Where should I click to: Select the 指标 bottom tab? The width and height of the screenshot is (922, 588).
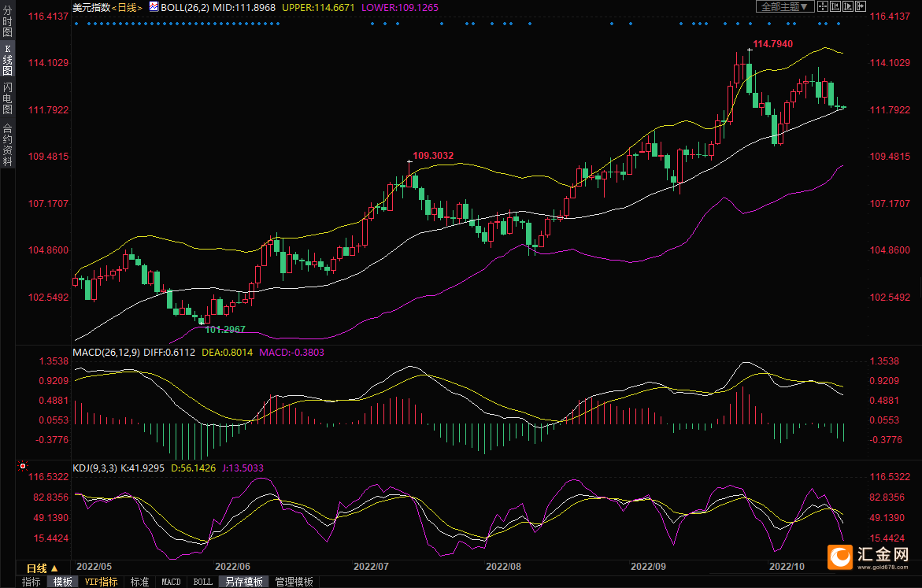[31, 582]
